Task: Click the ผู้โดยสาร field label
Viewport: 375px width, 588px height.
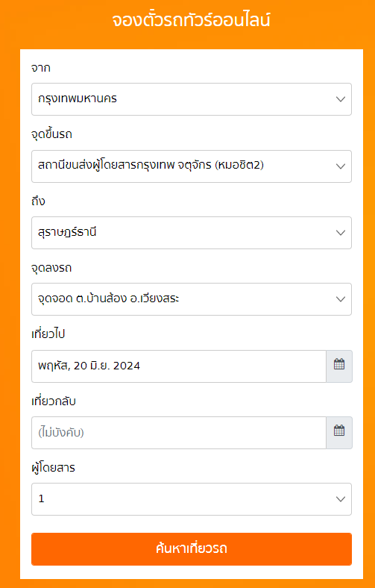Action: pyautogui.click(x=53, y=468)
